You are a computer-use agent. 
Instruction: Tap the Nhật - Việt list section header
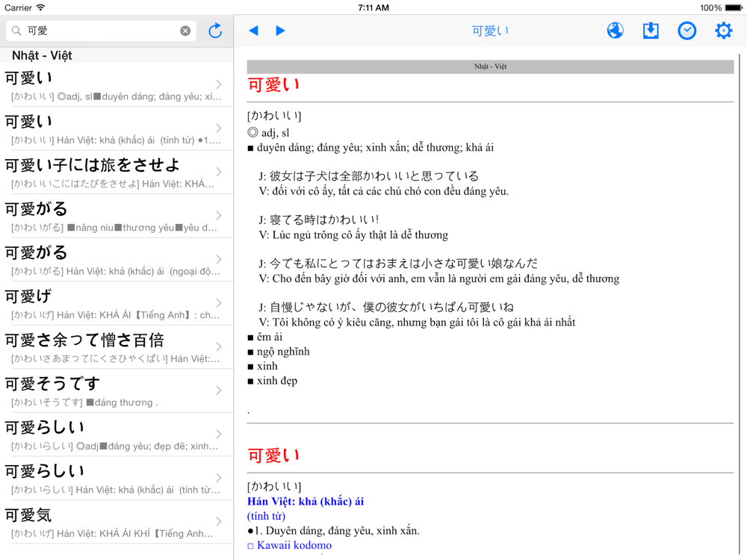pyautogui.click(x=117, y=55)
